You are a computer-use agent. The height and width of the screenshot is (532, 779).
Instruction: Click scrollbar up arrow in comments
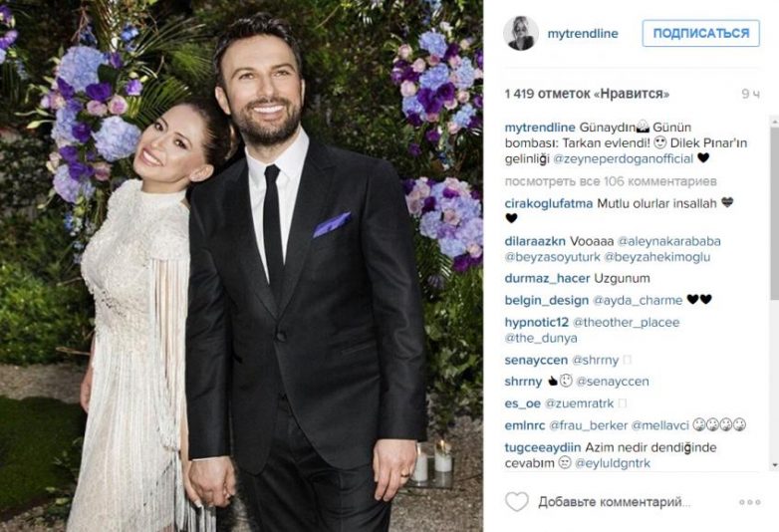(x=774, y=121)
